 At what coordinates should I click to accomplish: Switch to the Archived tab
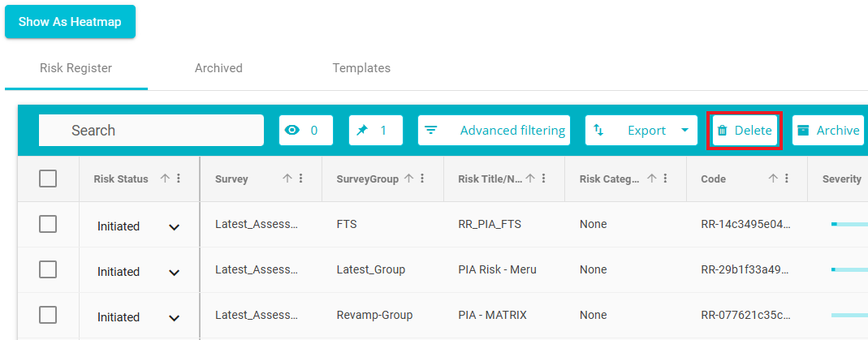218,68
